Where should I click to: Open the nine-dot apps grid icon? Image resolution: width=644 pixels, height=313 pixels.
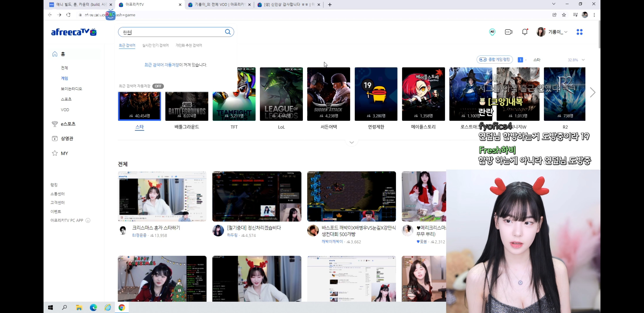[x=579, y=32]
